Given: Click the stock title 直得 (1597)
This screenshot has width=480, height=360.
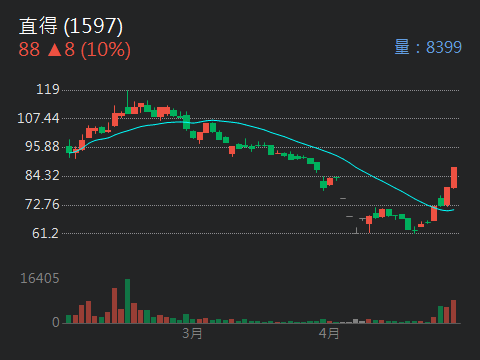Looking at the screenshot, I should pos(71,26).
